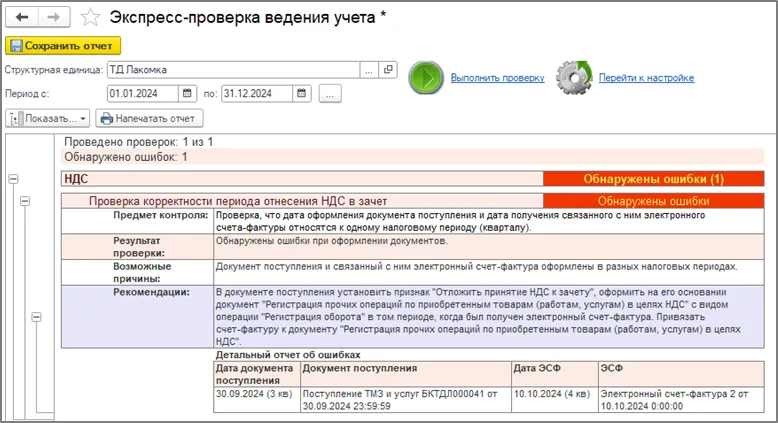Open the Показать... dropdown
Image resolution: width=778 pixels, height=423 pixels.
coord(48,119)
